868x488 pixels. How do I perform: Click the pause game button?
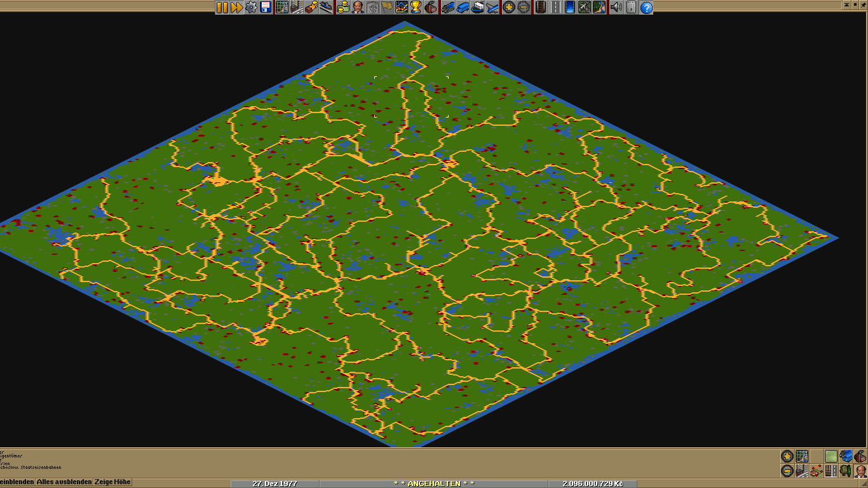(x=222, y=7)
